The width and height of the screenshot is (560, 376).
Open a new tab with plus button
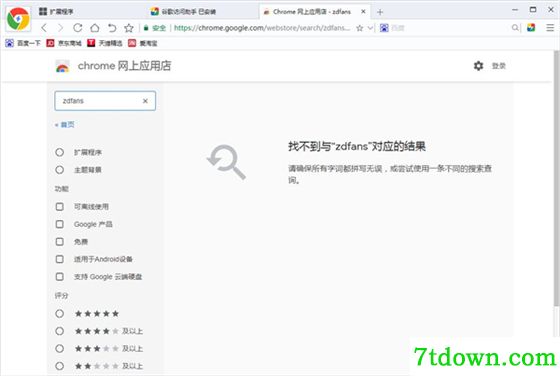point(380,12)
